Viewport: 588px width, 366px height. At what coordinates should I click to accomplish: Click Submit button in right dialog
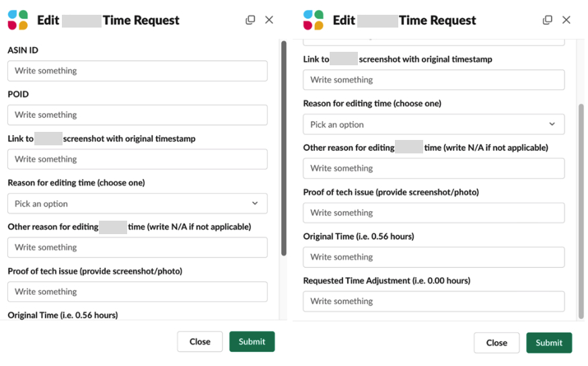click(x=549, y=342)
